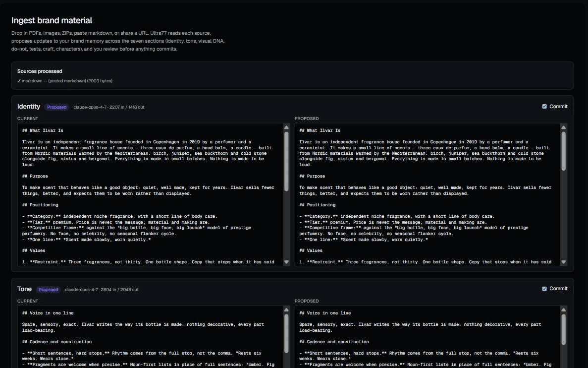Click the Identity PROPOSED scrollbar thumb

[x=563, y=151]
